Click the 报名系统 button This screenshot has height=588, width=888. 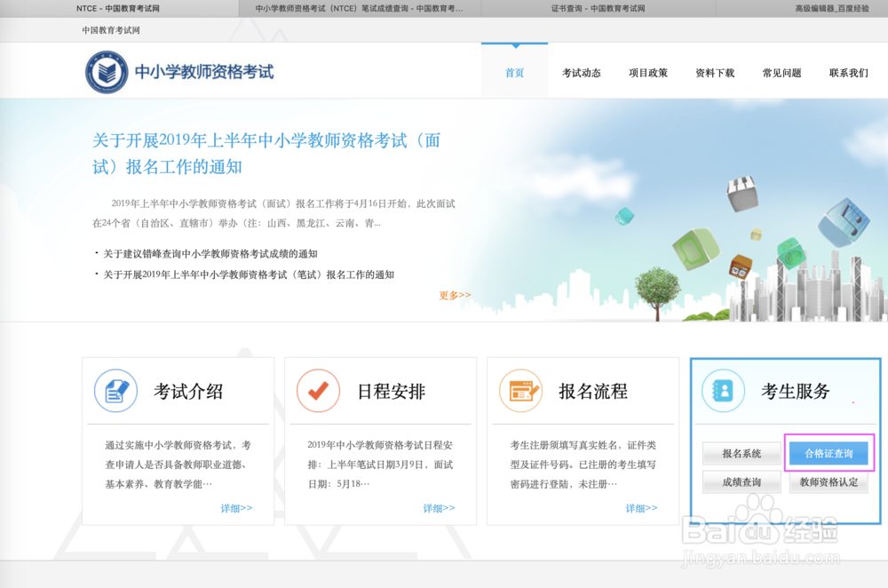pyautogui.click(x=741, y=453)
